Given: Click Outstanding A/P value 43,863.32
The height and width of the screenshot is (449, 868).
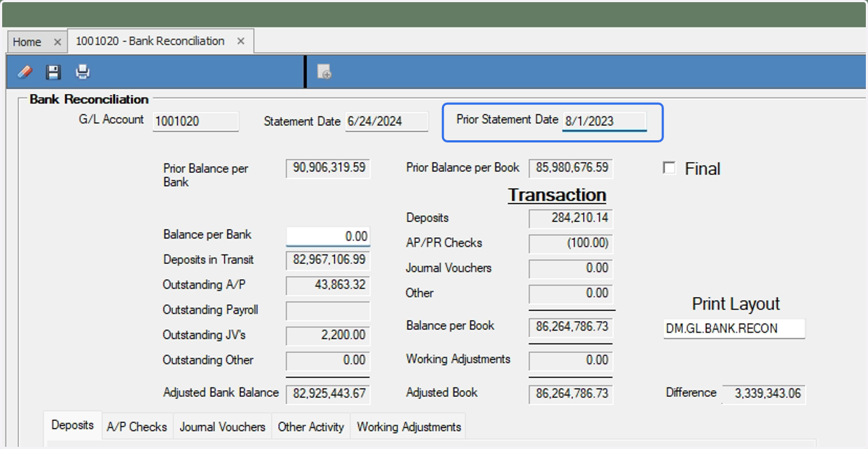Looking at the screenshot, I should [x=328, y=286].
